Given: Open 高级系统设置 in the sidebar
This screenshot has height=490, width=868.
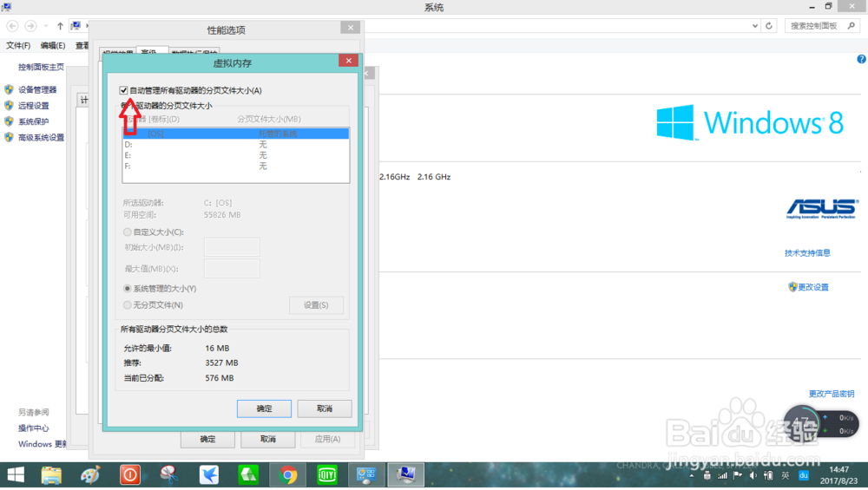Looking at the screenshot, I should 41,138.
